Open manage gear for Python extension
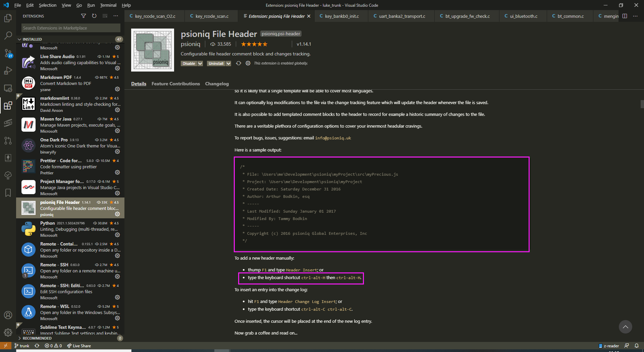 pyautogui.click(x=117, y=235)
